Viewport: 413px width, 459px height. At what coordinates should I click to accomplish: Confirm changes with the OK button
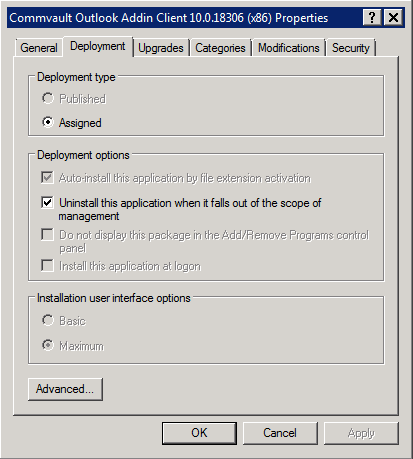point(199,433)
